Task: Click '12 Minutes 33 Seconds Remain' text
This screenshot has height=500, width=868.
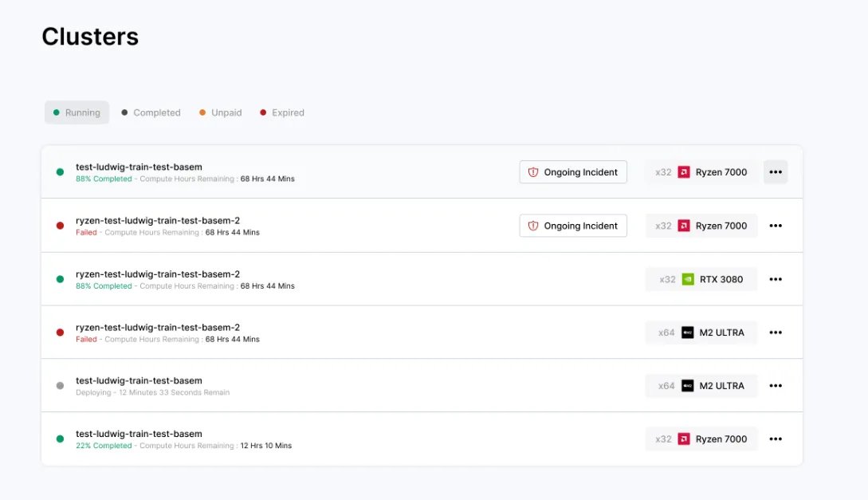Action: [x=175, y=392]
